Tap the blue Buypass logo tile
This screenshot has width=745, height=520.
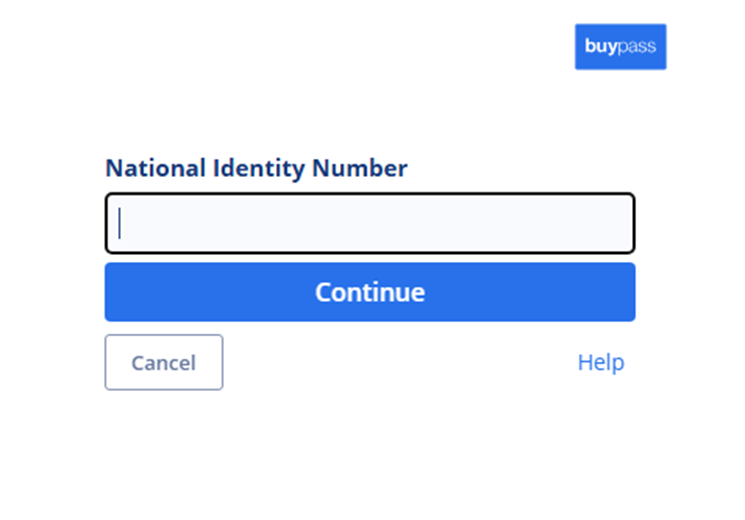[620, 47]
